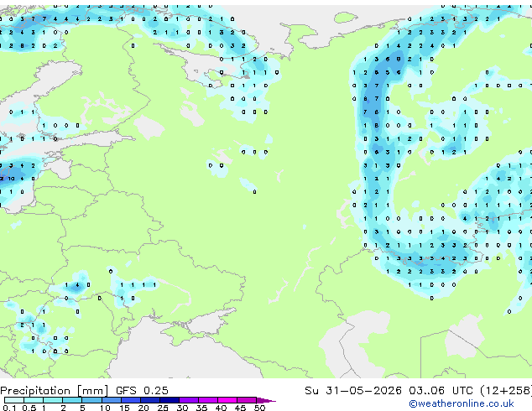
Task: Click the '30' legend scale label
Action: point(182,408)
